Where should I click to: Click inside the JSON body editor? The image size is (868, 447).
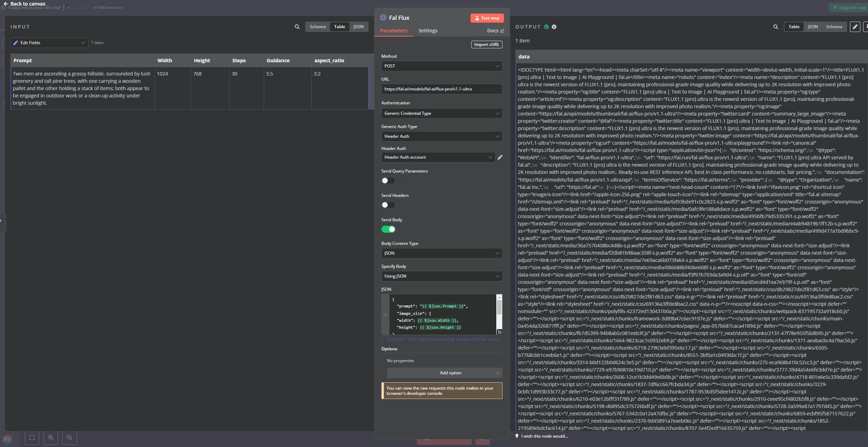click(442, 314)
